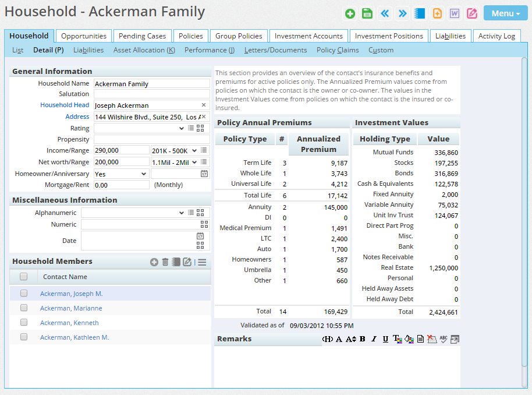
Task: Apply Underline formatting in the Remarks editor
Action: click(x=385, y=339)
